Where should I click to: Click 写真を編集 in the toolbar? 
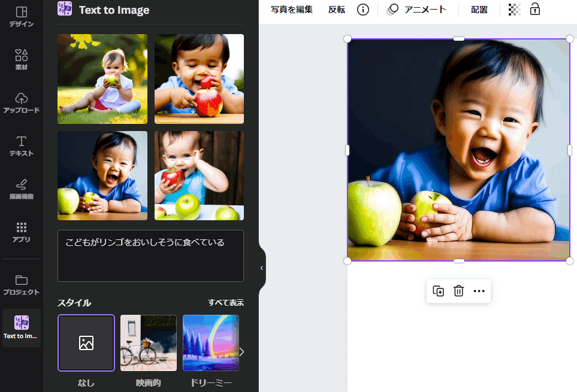point(292,10)
